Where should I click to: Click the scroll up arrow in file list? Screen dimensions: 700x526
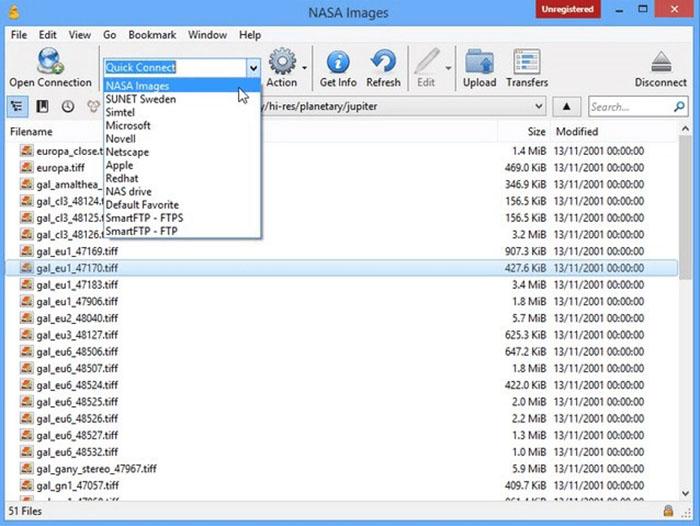click(x=685, y=129)
